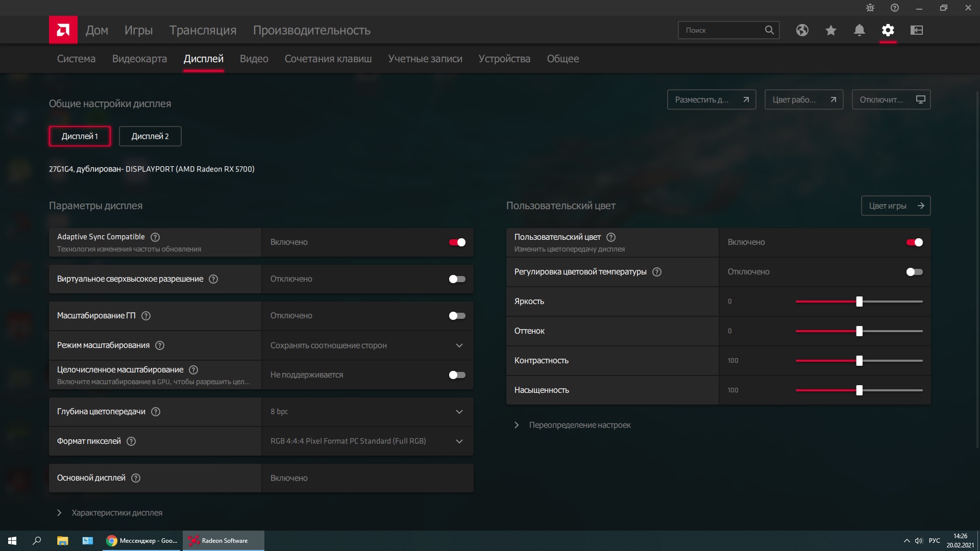
Task: Click the bug report icon
Action: 870,8
